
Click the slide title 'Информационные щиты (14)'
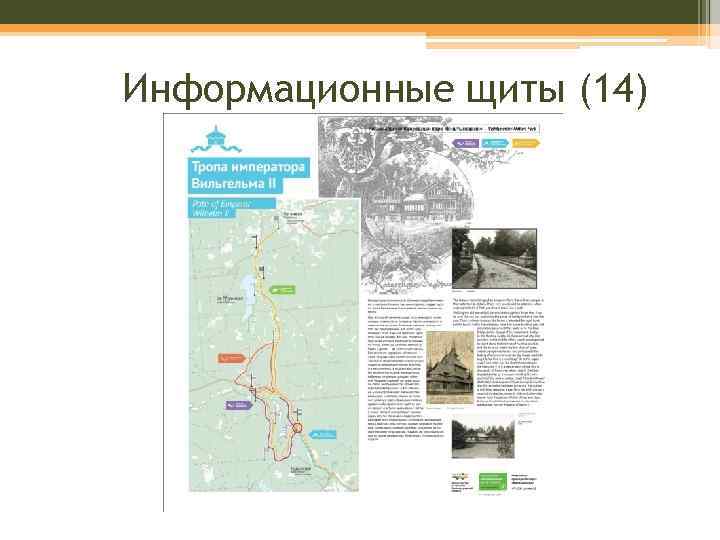click(385, 88)
